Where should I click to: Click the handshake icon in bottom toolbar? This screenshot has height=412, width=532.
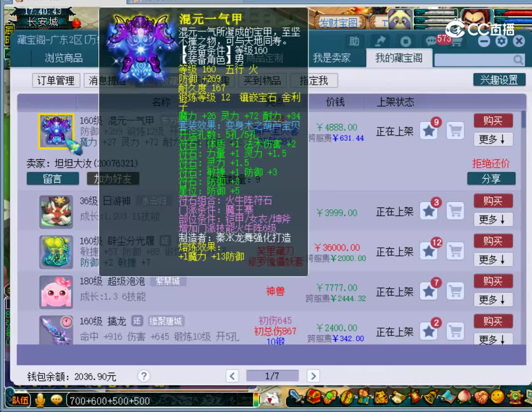coord(481,397)
